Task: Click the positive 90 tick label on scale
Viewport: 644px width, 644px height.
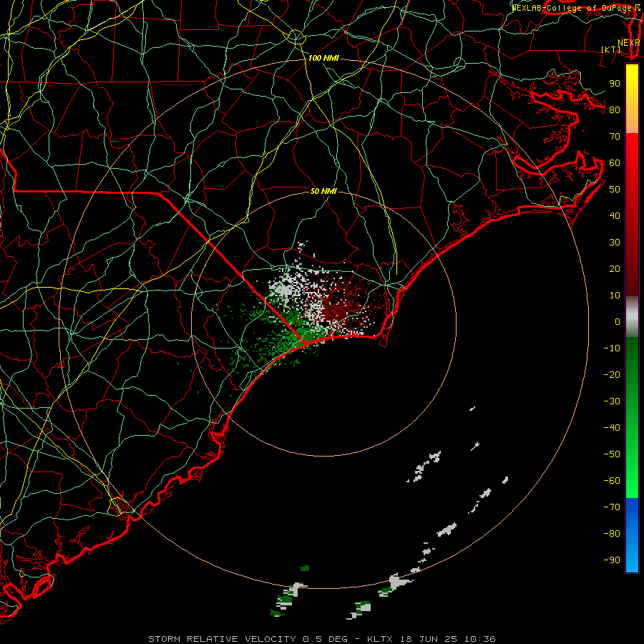Action: 615,84
